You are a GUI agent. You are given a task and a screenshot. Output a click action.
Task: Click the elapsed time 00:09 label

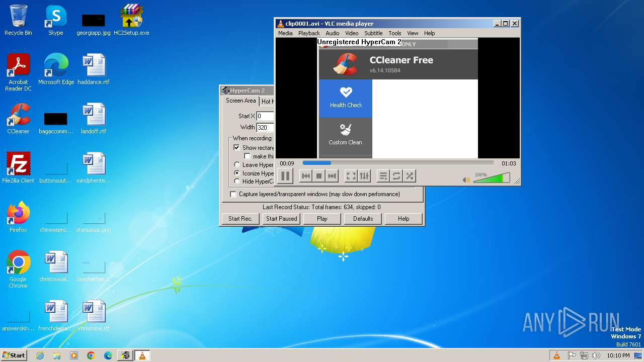[287, 163]
